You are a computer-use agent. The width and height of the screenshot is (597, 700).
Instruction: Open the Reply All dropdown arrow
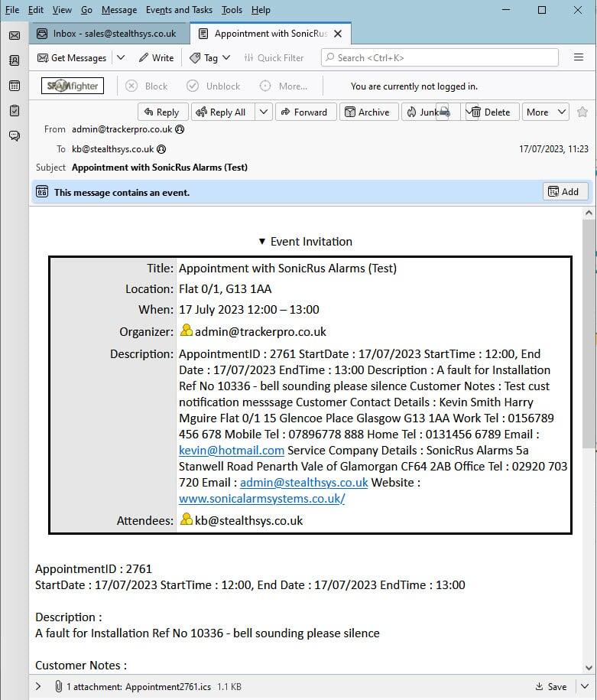(x=264, y=112)
